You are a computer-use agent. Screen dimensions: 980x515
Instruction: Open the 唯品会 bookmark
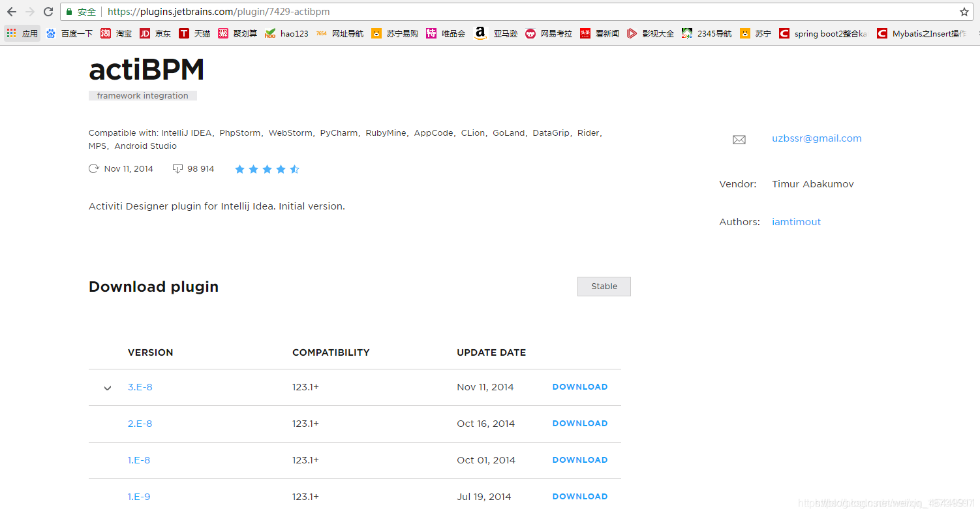click(446, 33)
